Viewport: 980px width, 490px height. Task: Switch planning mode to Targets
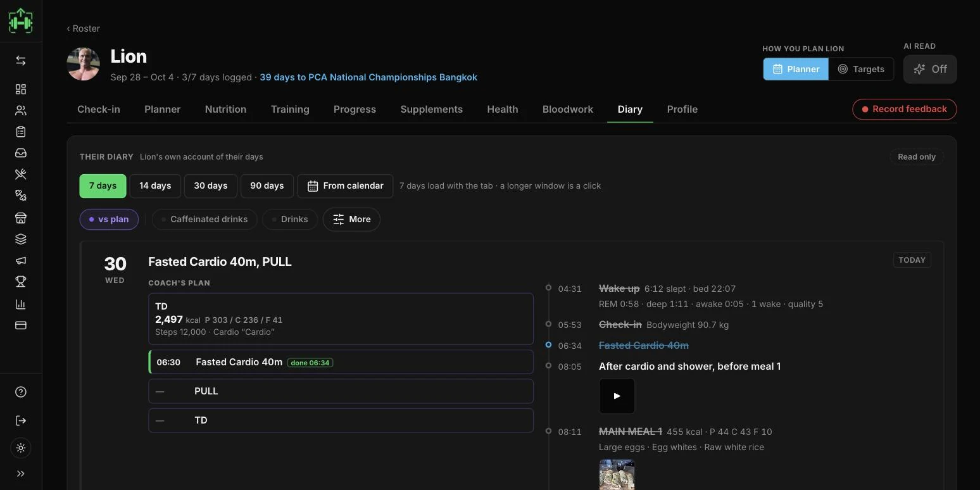pyautogui.click(x=861, y=69)
